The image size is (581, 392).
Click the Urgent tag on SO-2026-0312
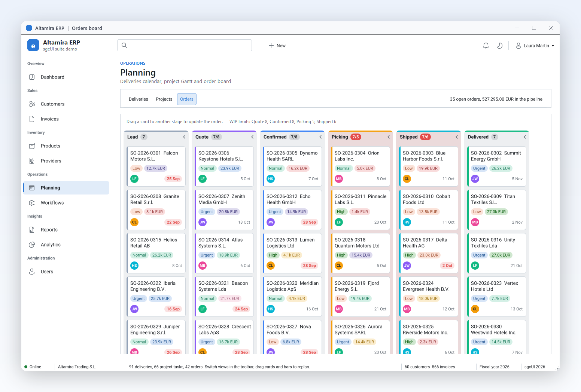point(275,212)
